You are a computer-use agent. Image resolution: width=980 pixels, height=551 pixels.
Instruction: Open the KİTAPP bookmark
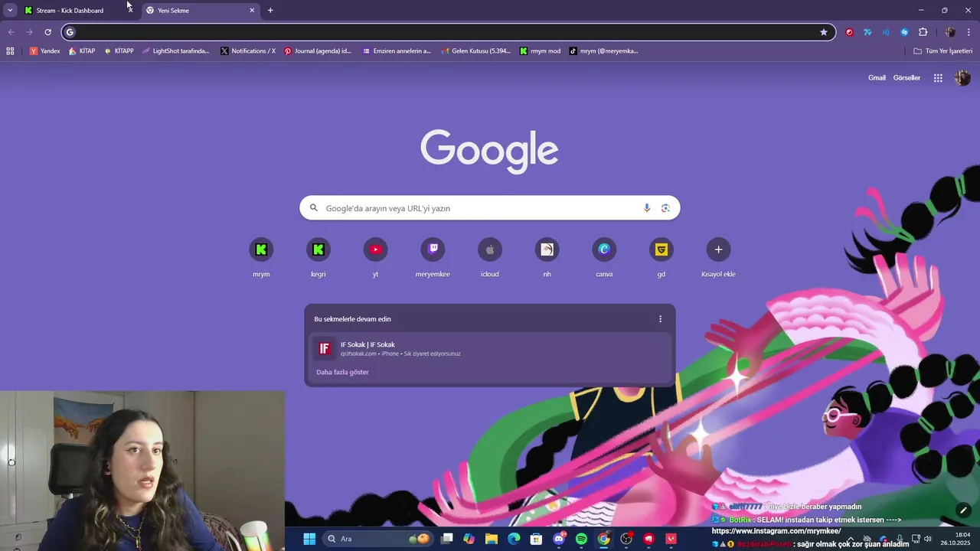119,51
